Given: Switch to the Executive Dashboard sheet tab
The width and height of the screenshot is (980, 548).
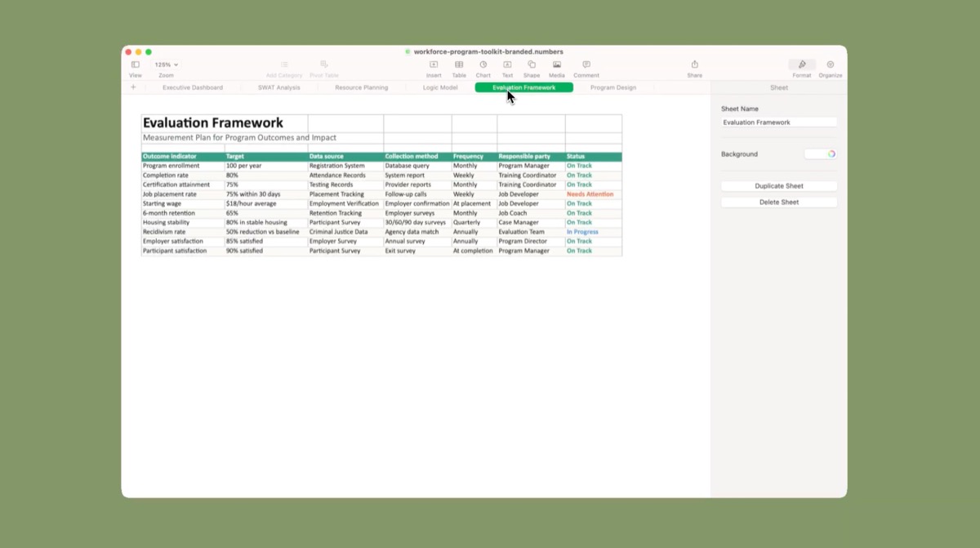Looking at the screenshot, I should 193,87.
